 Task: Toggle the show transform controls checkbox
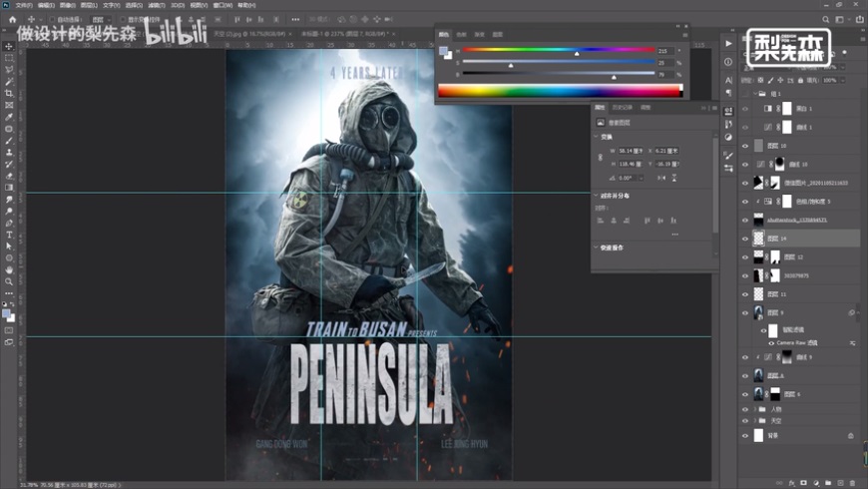tap(123, 19)
